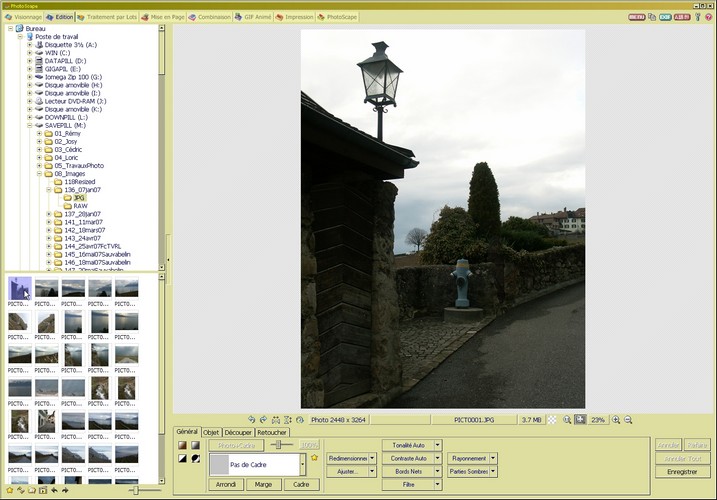Viewport: 717px width, 500px height.
Task: Open the Découper tab
Action: [x=238, y=432]
